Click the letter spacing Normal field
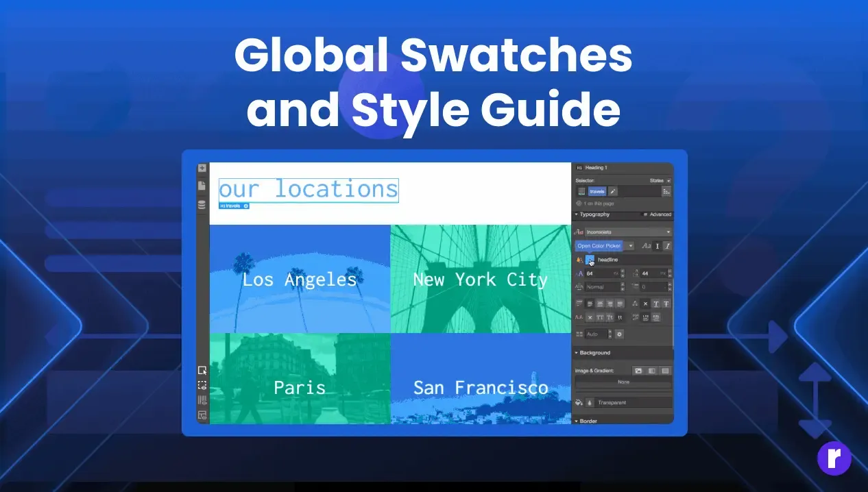The width and height of the screenshot is (868, 492). [x=602, y=286]
